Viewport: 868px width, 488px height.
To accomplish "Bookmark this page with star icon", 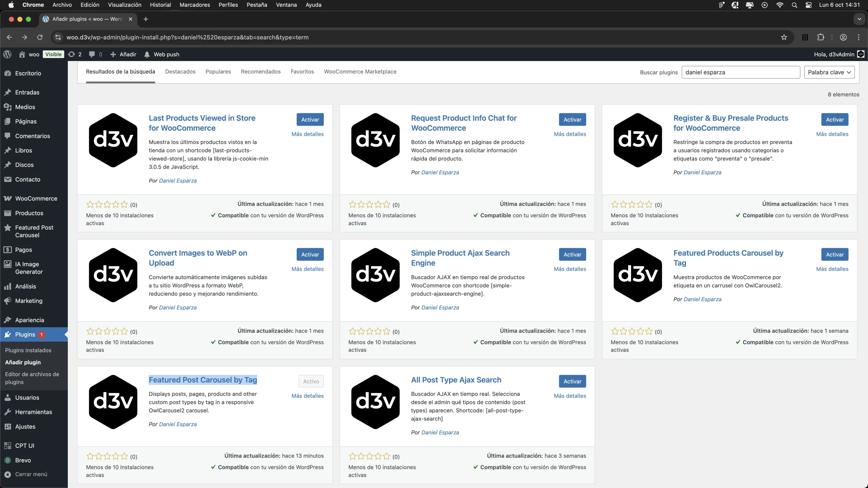I will [784, 37].
